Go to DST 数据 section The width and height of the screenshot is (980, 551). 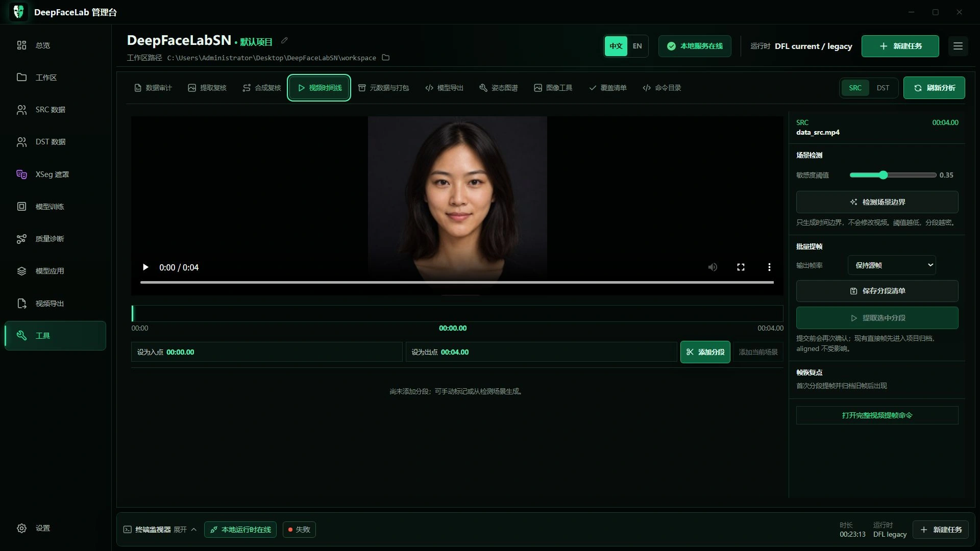(x=55, y=142)
